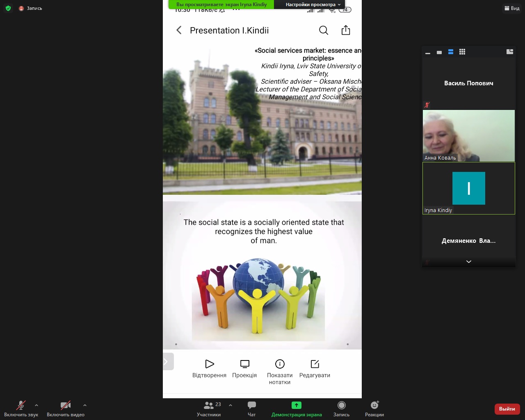
Task: Open Реакции reactions menu
Action: (x=374, y=409)
